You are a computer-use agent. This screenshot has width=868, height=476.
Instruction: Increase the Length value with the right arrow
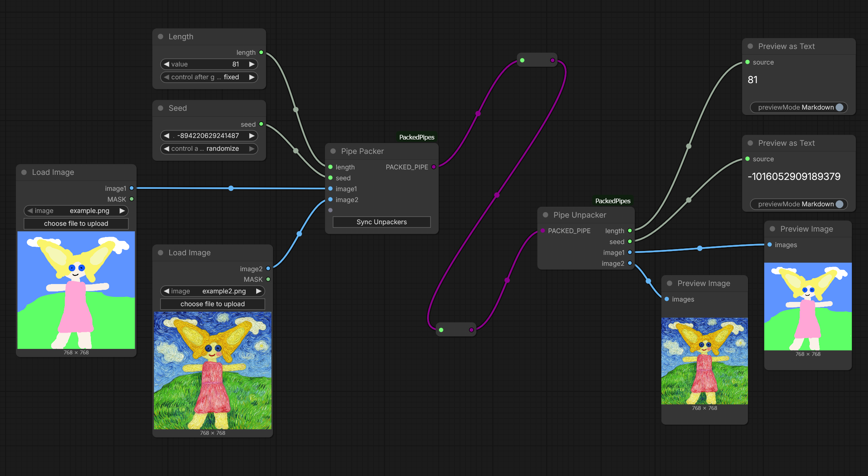tap(252, 64)
